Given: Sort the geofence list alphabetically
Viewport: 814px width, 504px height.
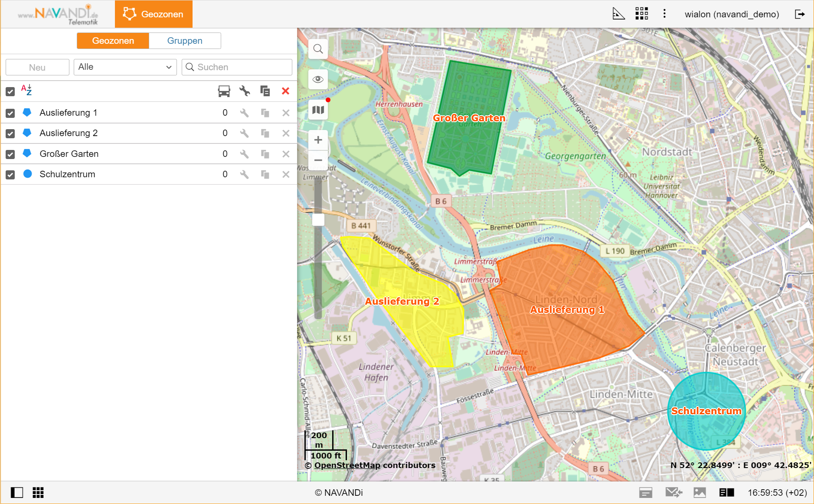Looking at the screenshot, I should pyautogui.click(x=26, y=90).
